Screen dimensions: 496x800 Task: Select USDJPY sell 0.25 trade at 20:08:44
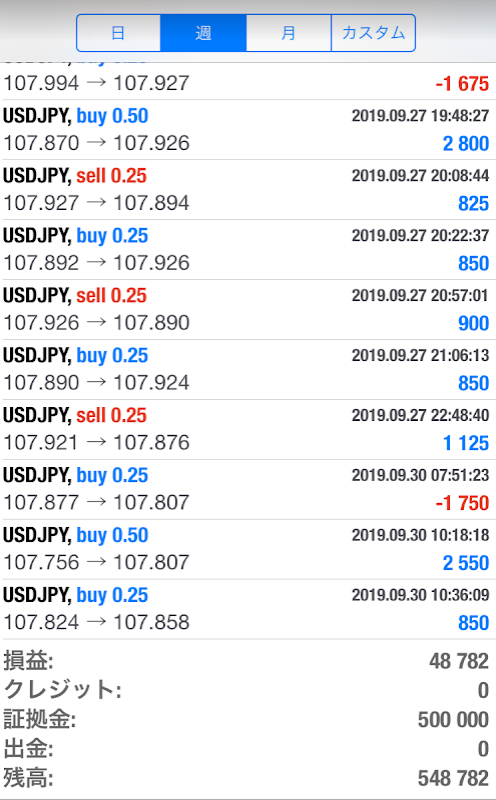[248, 190]
